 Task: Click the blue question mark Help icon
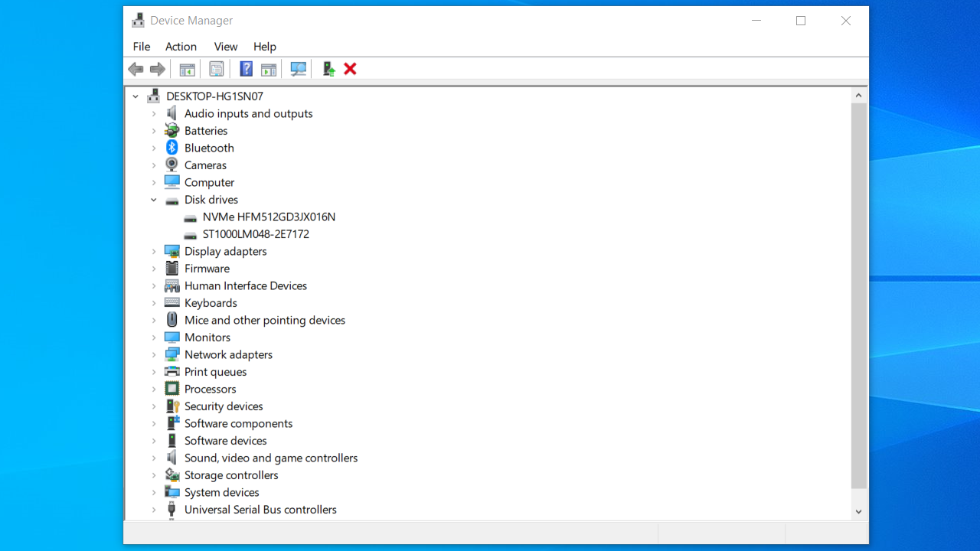coord(246,70)
